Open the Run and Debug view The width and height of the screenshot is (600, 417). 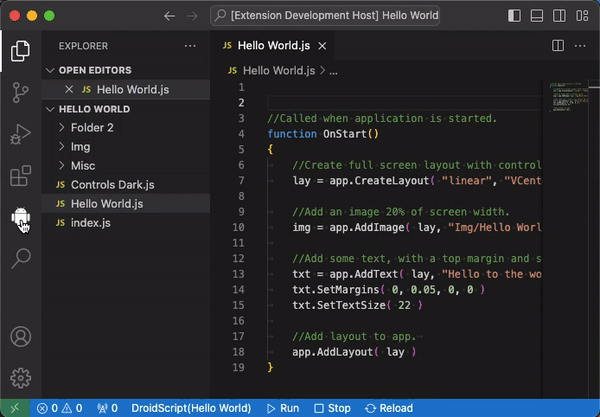click(20, 134)
